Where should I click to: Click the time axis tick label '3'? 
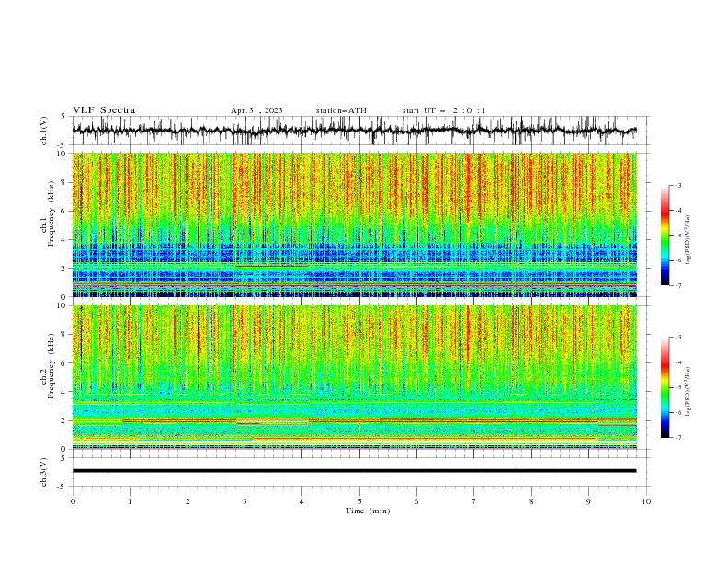pos(245,501)
